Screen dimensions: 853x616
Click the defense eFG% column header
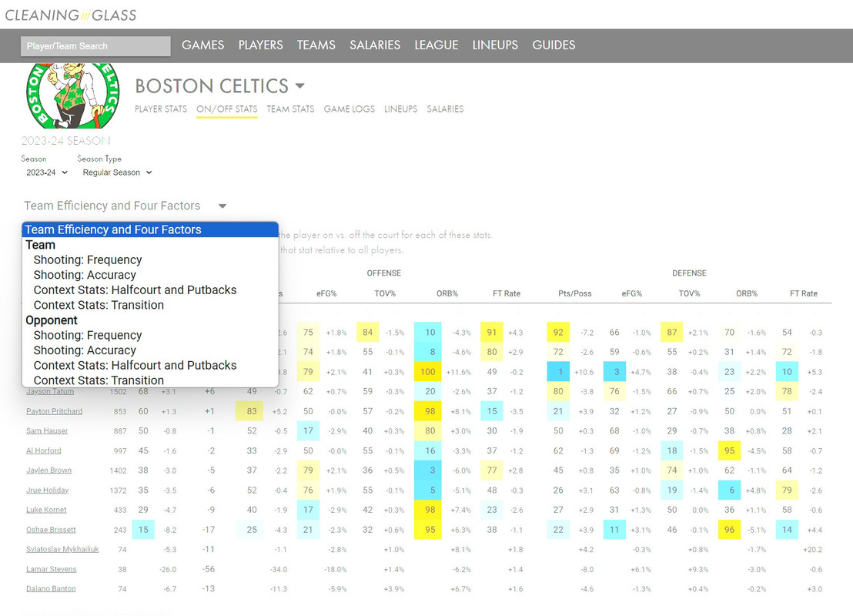coord(631,293)
